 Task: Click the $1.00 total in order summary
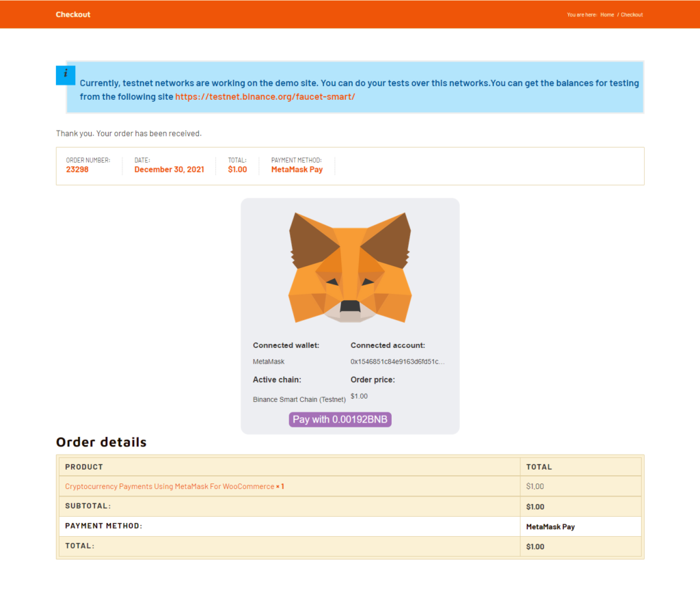pyautogui.click(x=237, y=170)
